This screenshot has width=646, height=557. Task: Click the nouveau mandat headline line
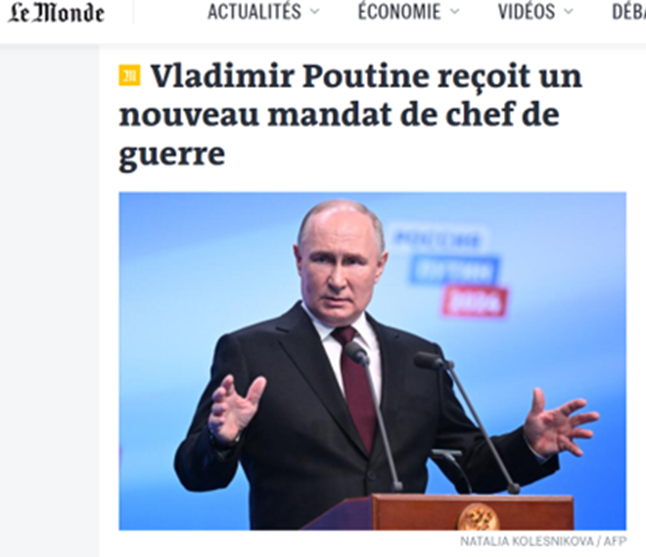tap(339, 115)
